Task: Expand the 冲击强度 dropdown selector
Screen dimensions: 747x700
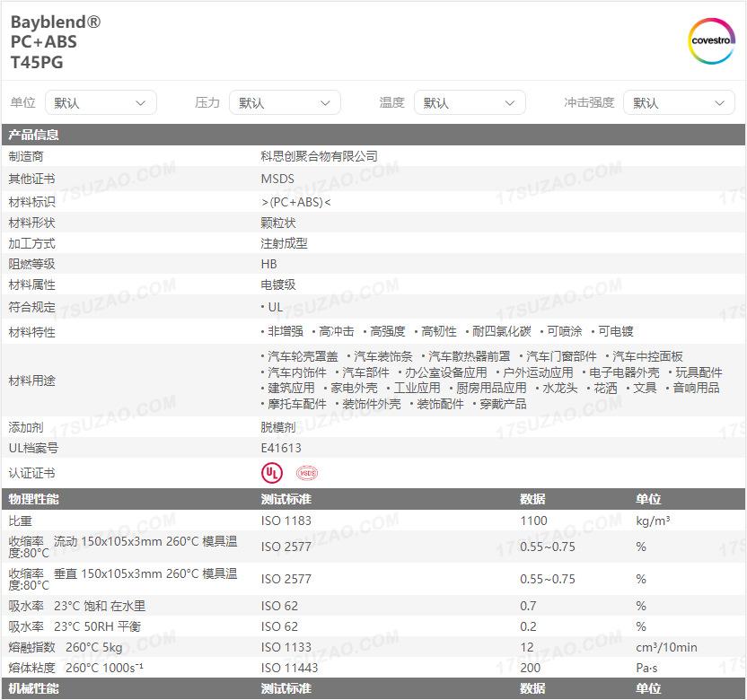Action: tap(679, 103)
